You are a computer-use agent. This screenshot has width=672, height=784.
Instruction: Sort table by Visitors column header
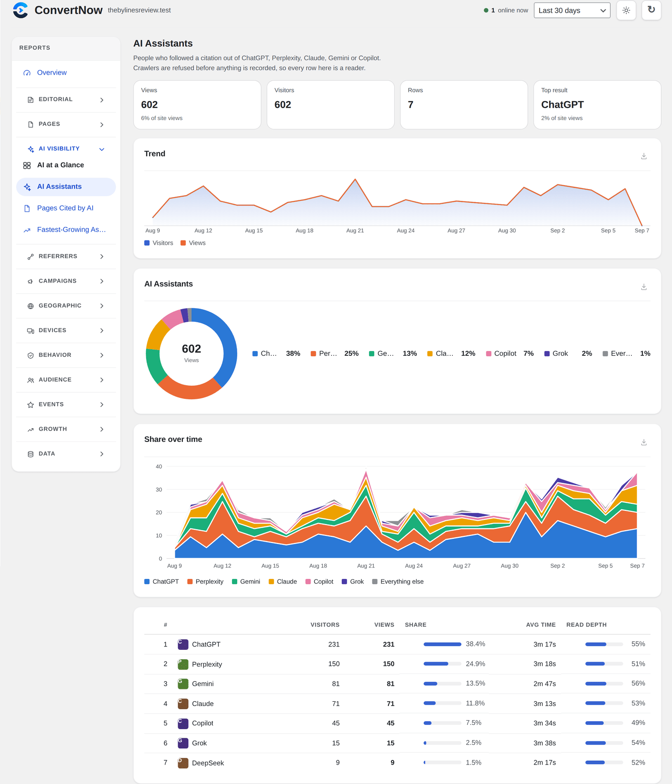pos(325,625)
